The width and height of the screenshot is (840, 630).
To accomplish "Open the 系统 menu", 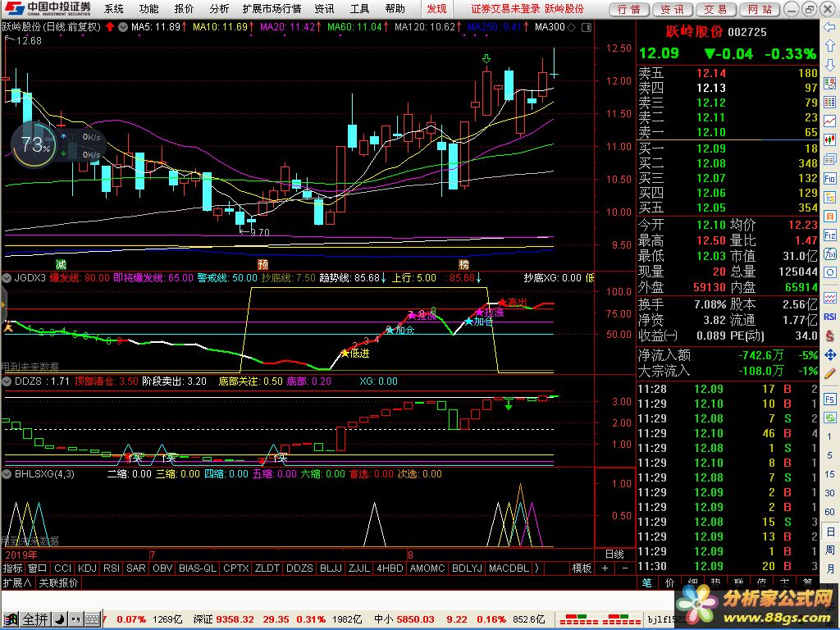I will [113, 8].
